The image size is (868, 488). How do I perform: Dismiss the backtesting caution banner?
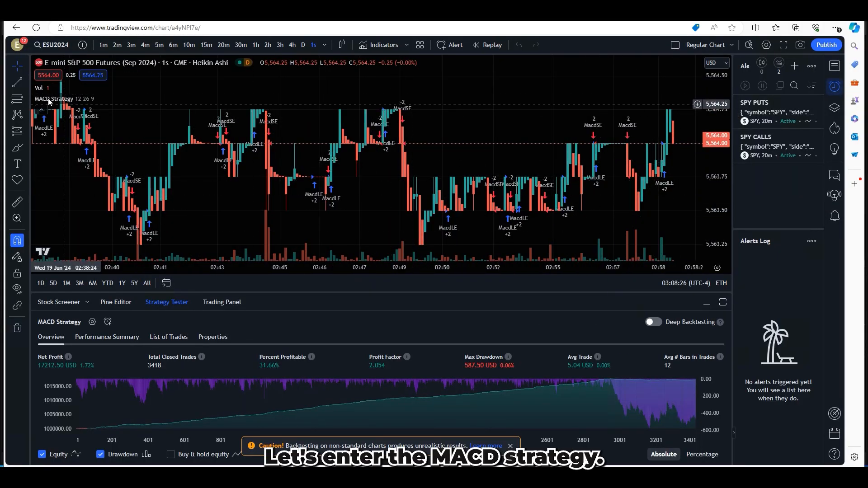coord(510,446)
